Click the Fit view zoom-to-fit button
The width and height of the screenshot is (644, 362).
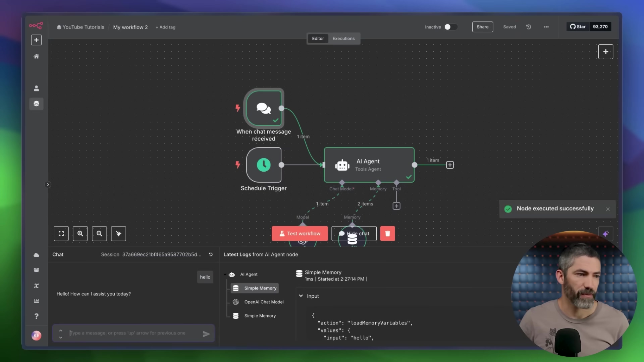pos(61,234)
